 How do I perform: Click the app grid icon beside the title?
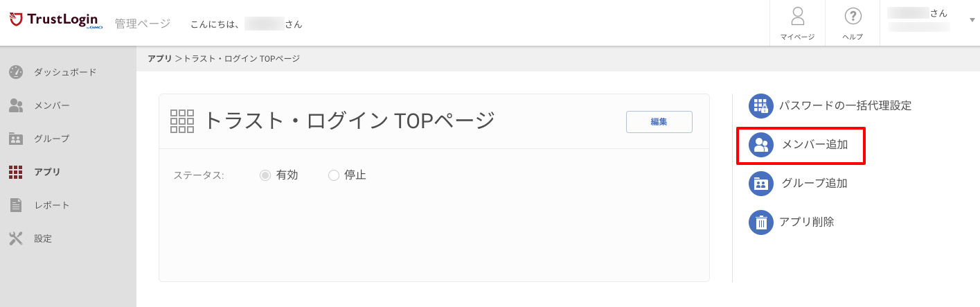point(182,121)
